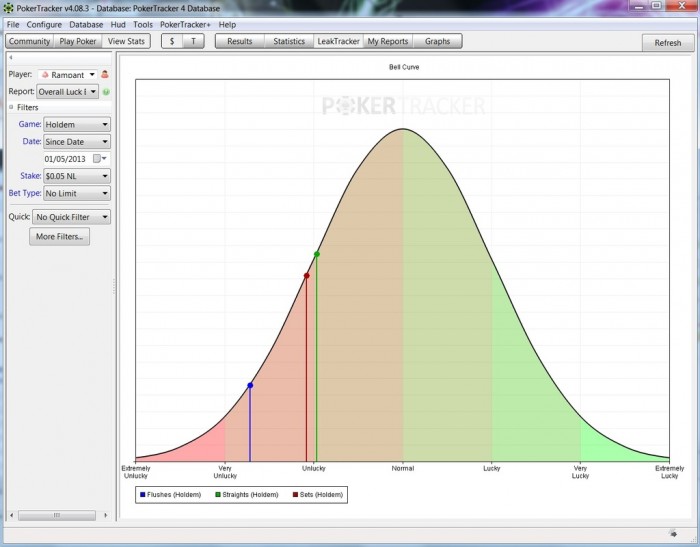Click the green help icon beside Report

click(x=106, y=92)
